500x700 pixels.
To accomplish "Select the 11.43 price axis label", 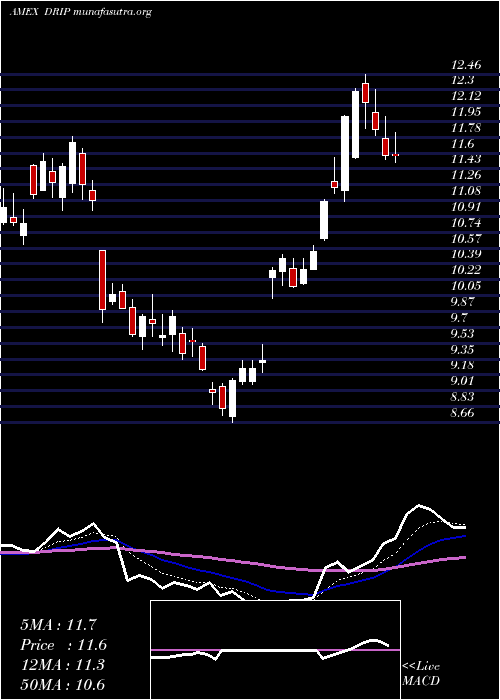I will [466, 159].
